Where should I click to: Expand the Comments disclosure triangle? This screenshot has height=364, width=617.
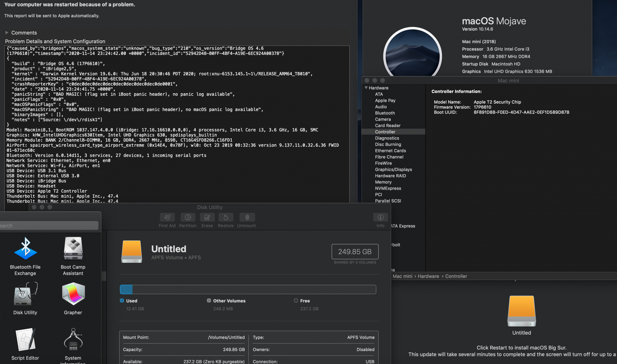pos(7,33)
